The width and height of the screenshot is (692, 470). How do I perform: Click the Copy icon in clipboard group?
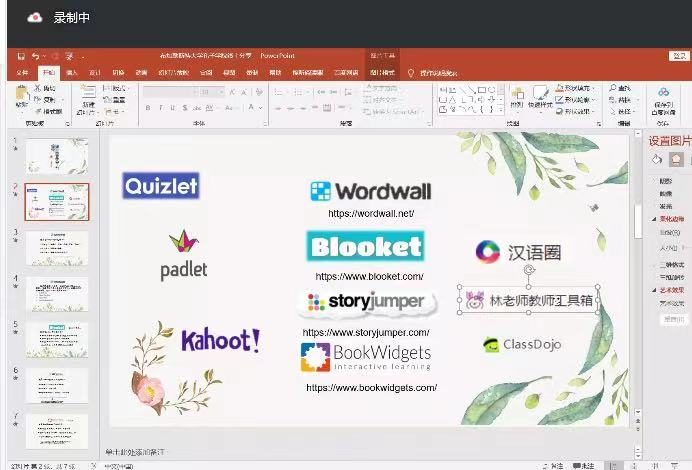click(x=38, y=99)
